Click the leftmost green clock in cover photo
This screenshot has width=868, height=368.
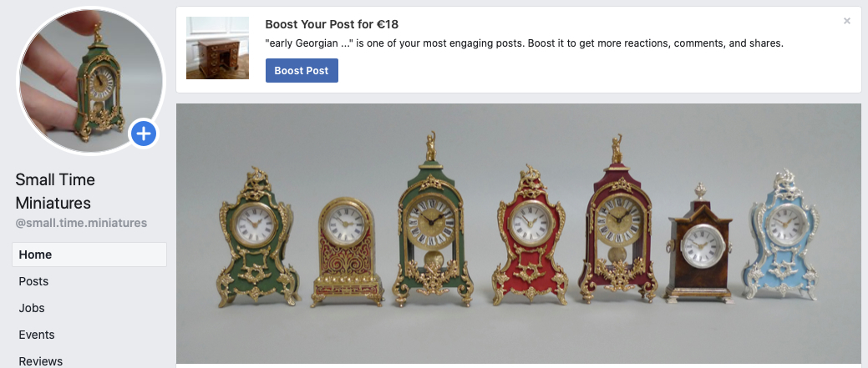coord(257,238)
